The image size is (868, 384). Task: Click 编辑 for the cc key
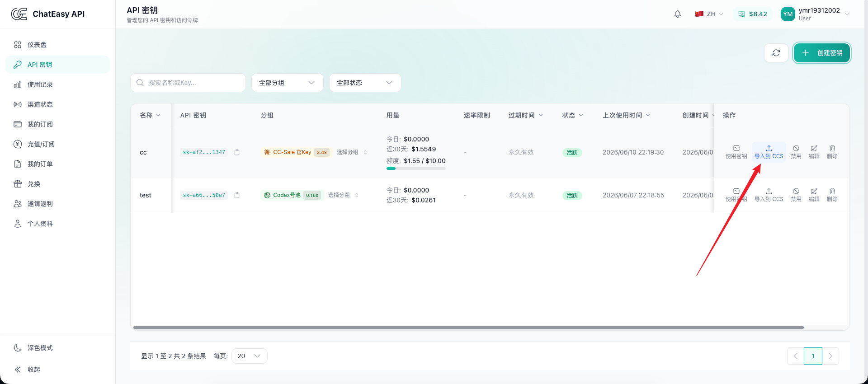tap(814, 152)
